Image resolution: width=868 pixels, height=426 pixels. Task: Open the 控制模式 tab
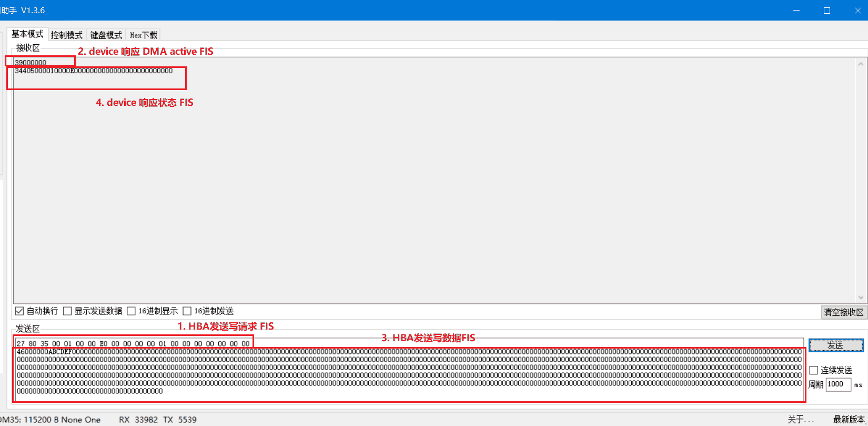click(67, 35)
